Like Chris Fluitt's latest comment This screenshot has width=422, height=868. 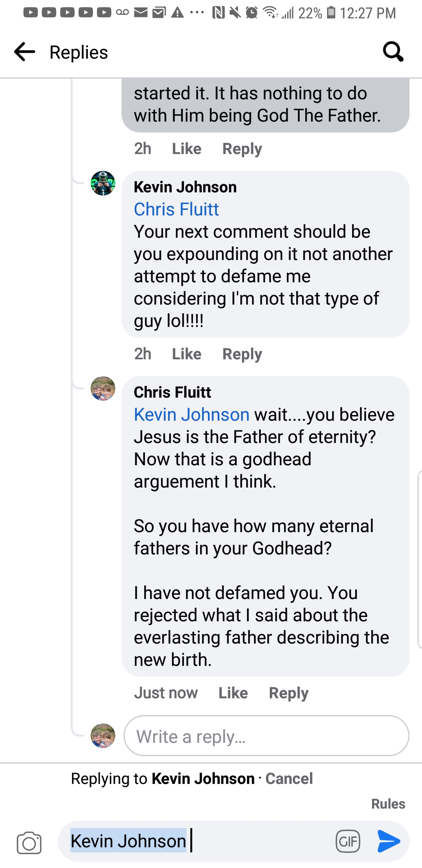coord(233,693)
